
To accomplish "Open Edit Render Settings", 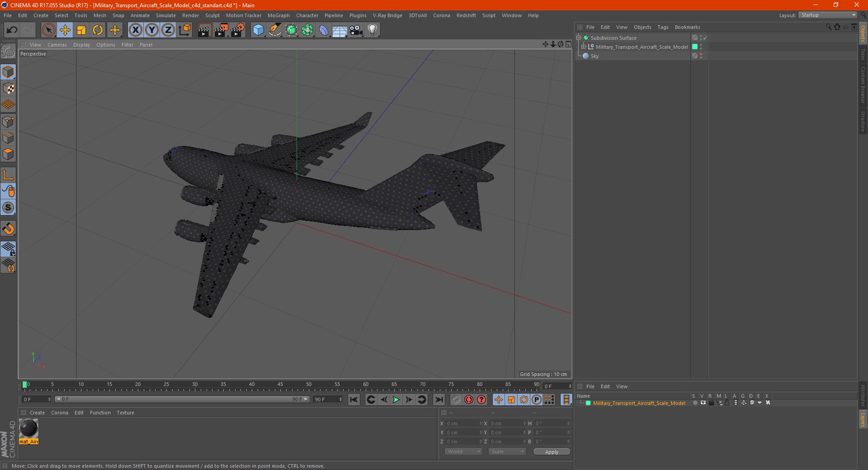I will (x=238, y=30).
